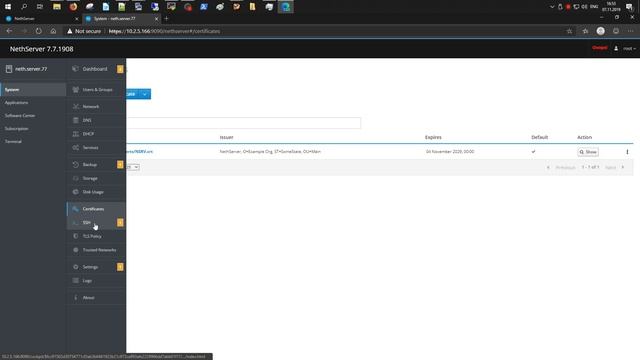Click into the certificate search field
The height and width of the screenshot is (360, 640).
tap(243, 123)
